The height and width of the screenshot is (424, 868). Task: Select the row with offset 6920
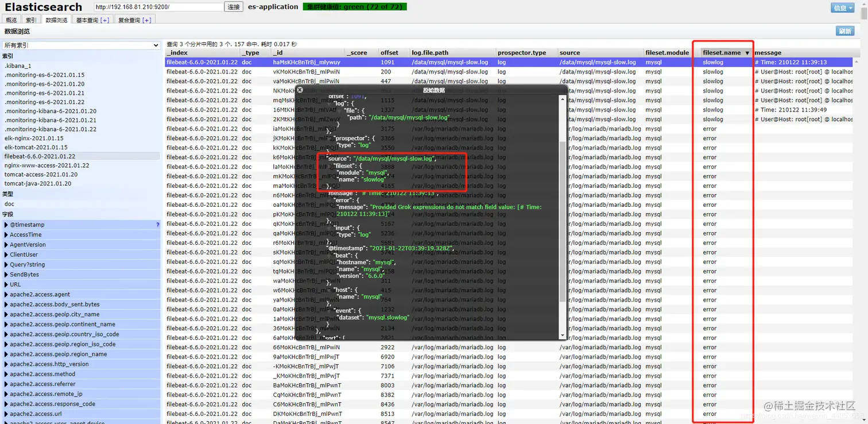click(x=509, y=357)
